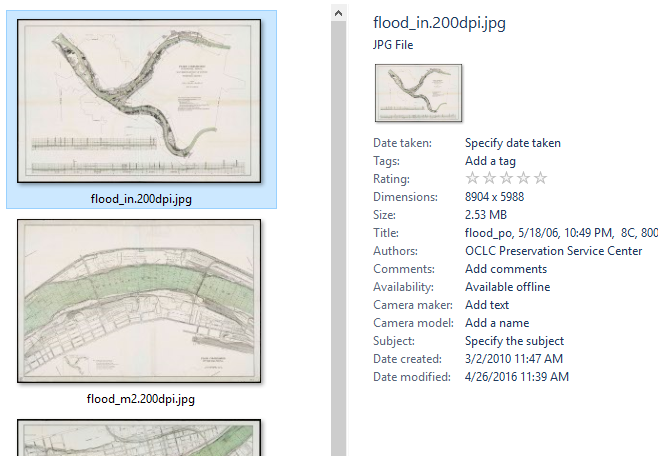The image size is (658, 456).
Task: Select the flood_in.200dpi.jpg thumbnail image
Action: [139, 101]
